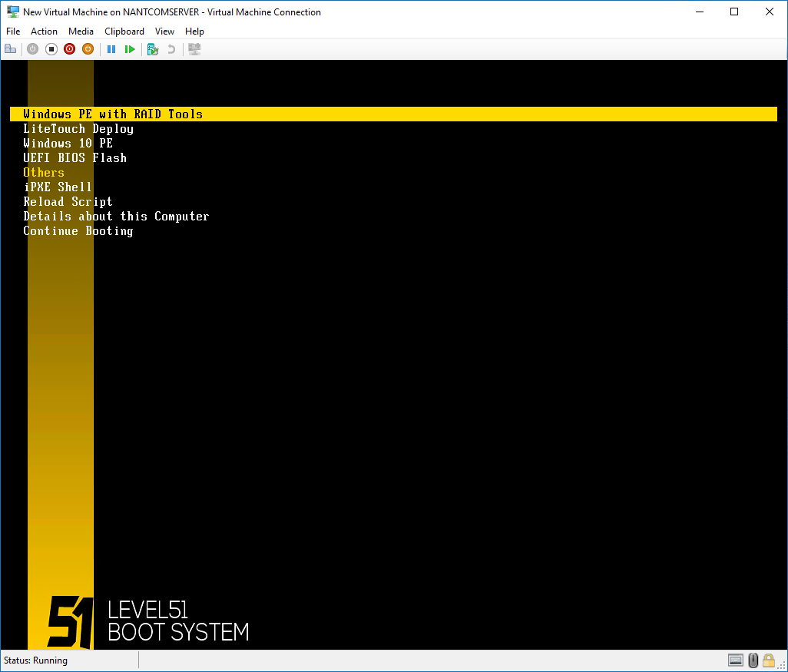This screenshot has width=788, height=672.
Task: Choose the iPXE Shell entry
Action: (x=58, y=187)
